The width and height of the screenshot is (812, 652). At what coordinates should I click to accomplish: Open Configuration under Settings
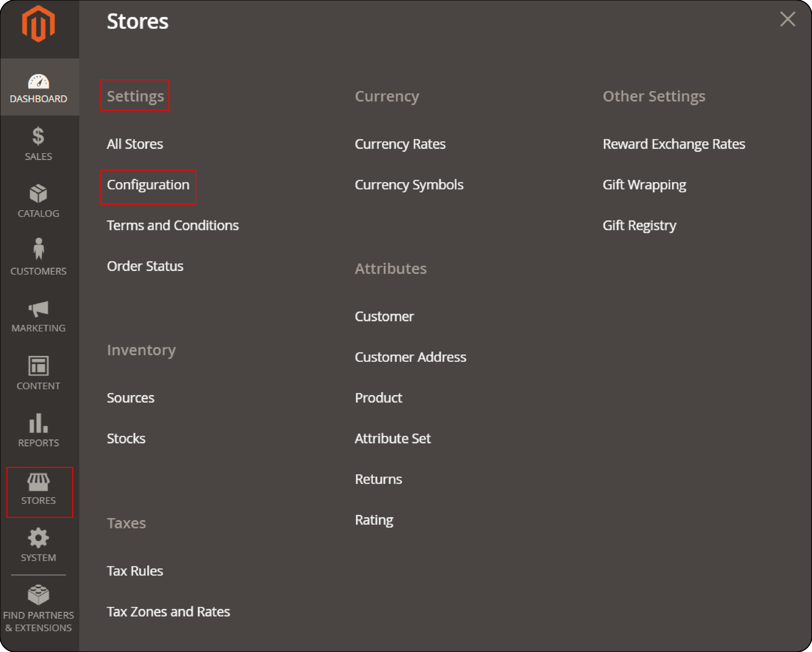149,184
